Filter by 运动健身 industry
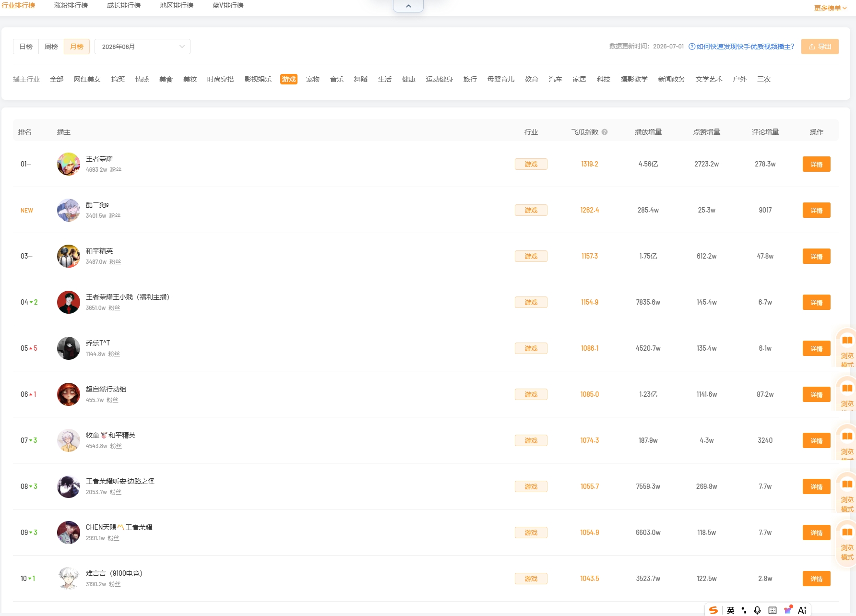Image resolution: width=856 pixels, height=616 pixels. [440, 79]
